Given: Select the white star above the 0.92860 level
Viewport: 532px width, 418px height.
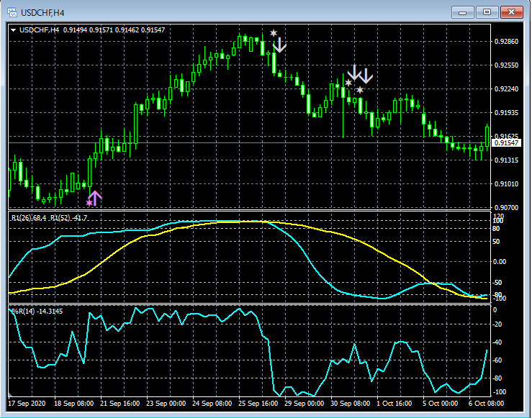Looking at the screenshot, I should pos(274,33).
